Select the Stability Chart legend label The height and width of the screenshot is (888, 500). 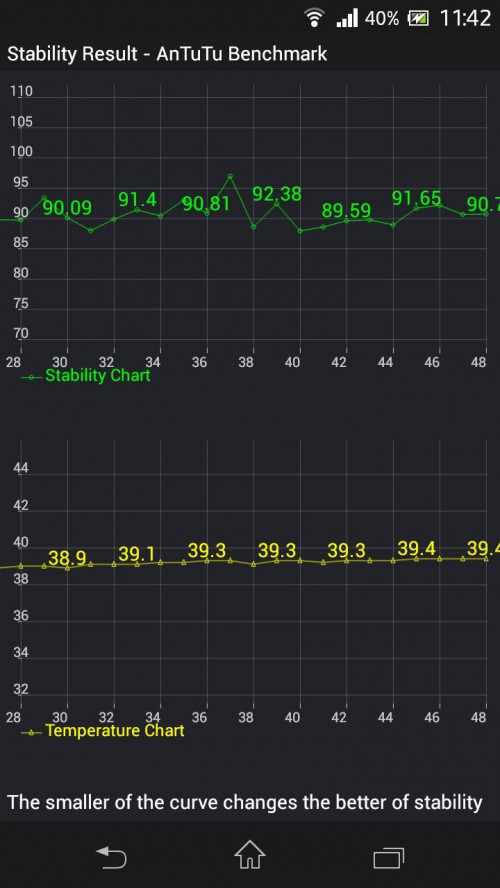(x=97, y=375)
